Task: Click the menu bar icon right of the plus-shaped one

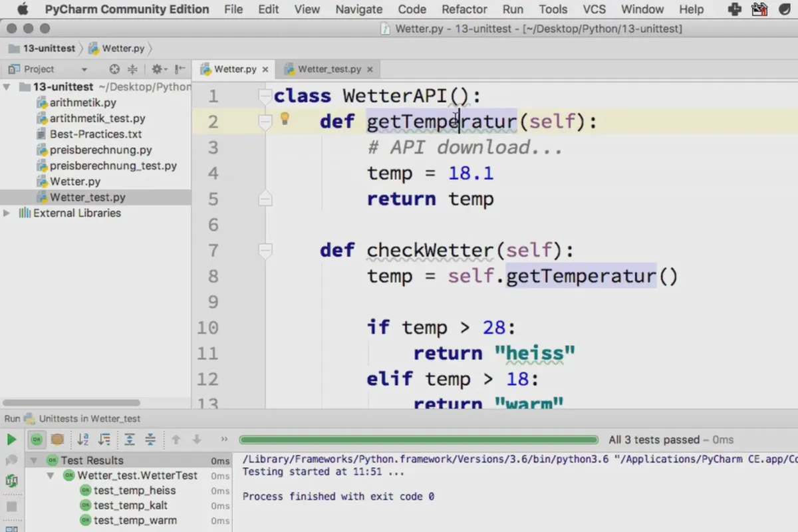Action: (x=759, y=9)
